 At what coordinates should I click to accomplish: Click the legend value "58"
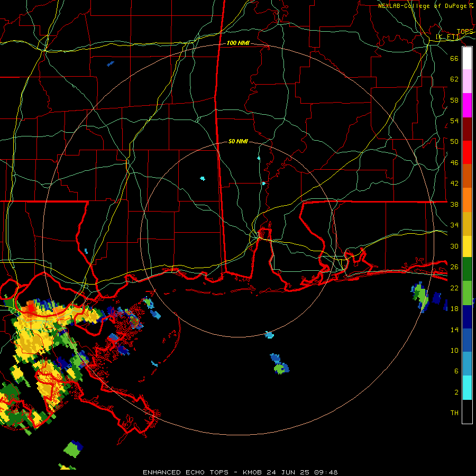(x=454, y=100)
